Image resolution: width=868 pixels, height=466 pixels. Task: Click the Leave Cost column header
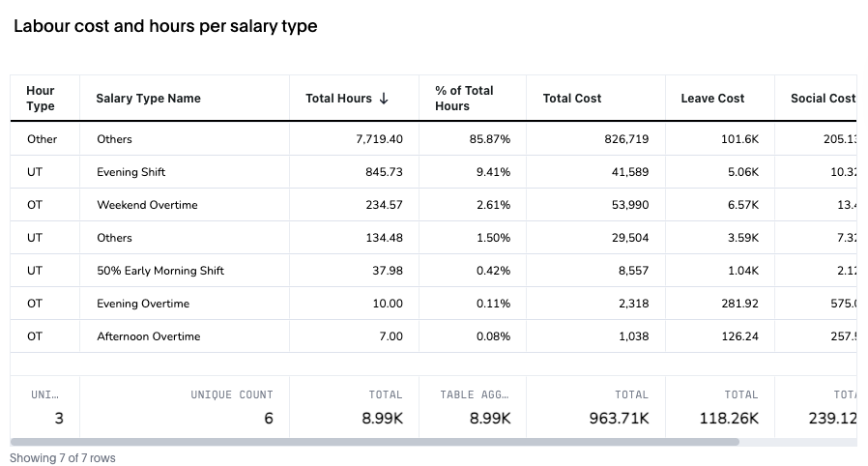712,99
